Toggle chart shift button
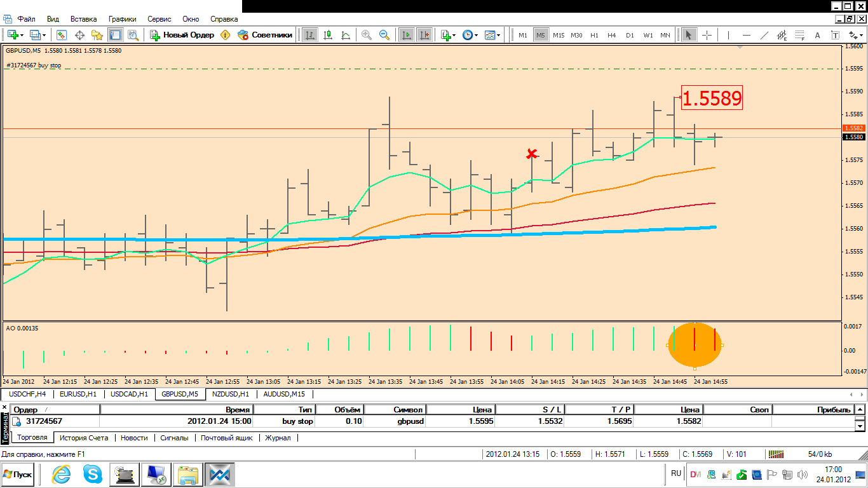 [x=424, y=35]
